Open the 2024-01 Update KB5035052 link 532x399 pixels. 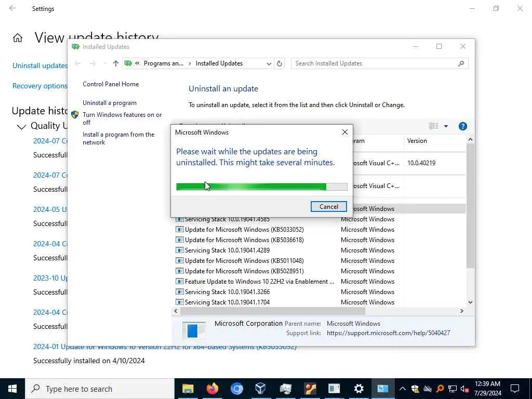pos(165,347)
